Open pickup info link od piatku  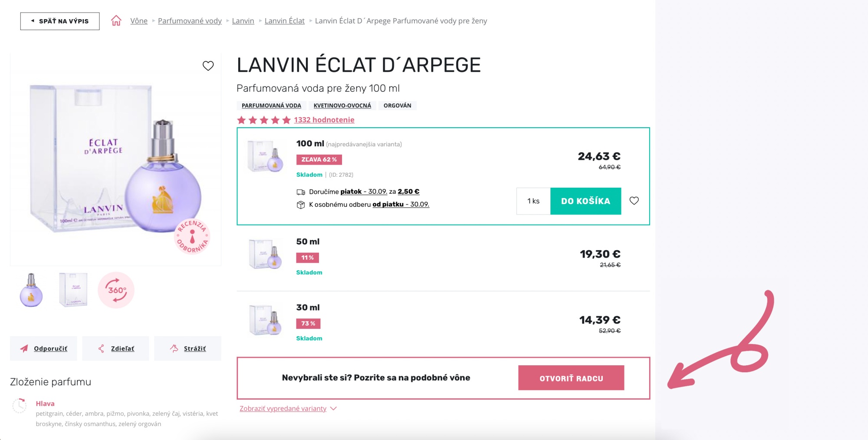point(401,204)
